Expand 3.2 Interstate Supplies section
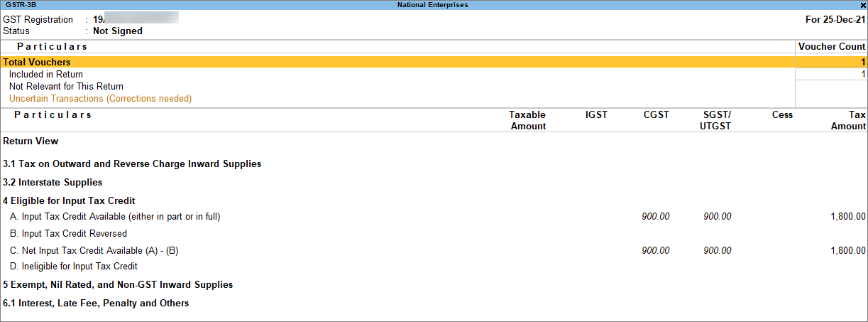Image resolution: width=868 pixels, height=322 pixels. (x=53, y=183)
